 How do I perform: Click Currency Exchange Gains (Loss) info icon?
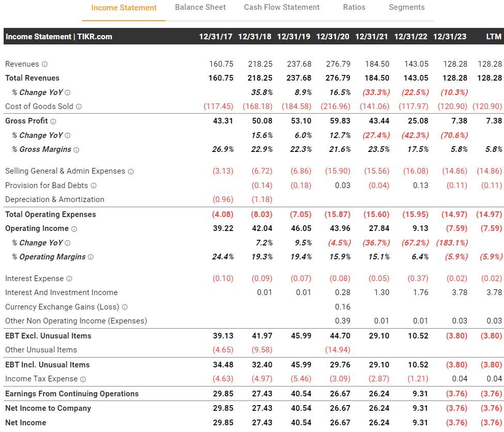(124, 307)
